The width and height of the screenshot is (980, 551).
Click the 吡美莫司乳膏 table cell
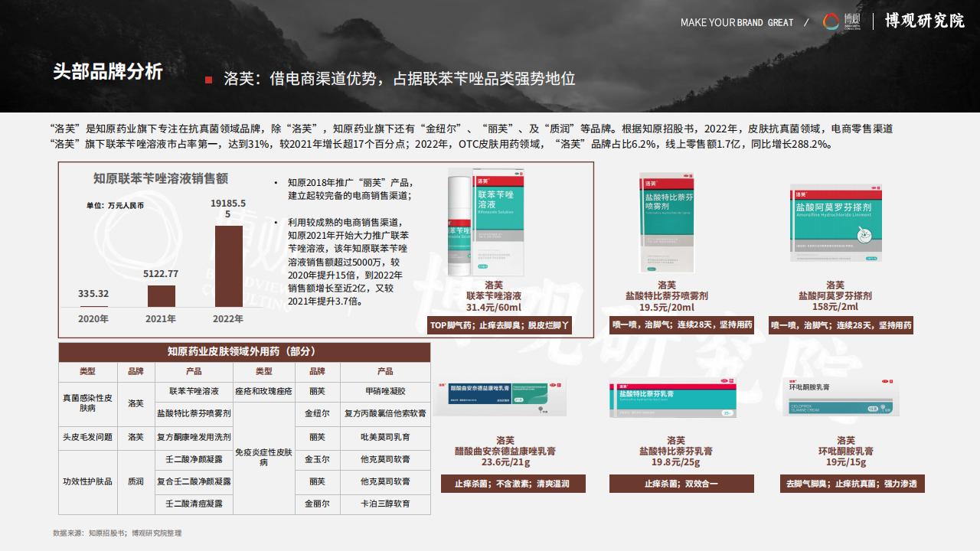385,437
